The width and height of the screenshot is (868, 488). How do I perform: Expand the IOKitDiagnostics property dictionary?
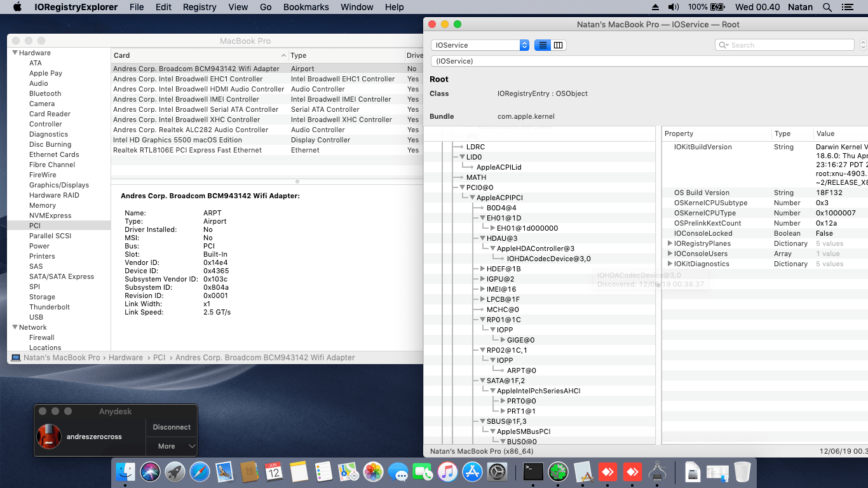click(670, 264)
